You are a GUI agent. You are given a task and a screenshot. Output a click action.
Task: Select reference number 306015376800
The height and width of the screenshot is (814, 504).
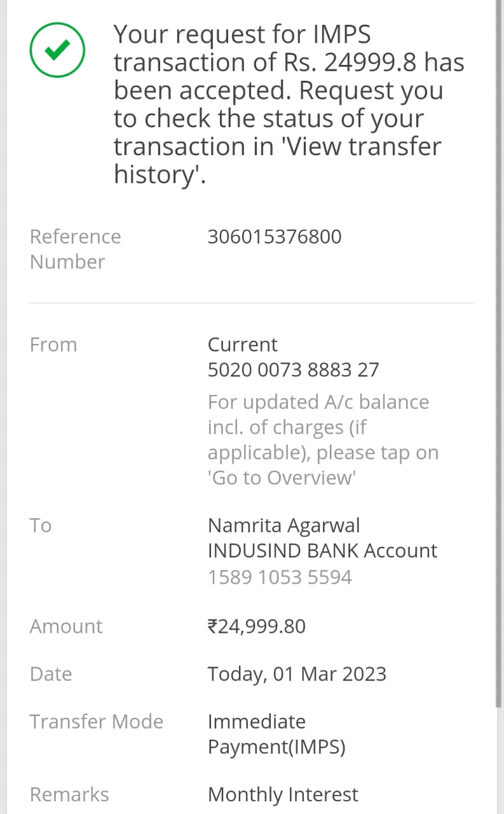click(x=275, y=237)
